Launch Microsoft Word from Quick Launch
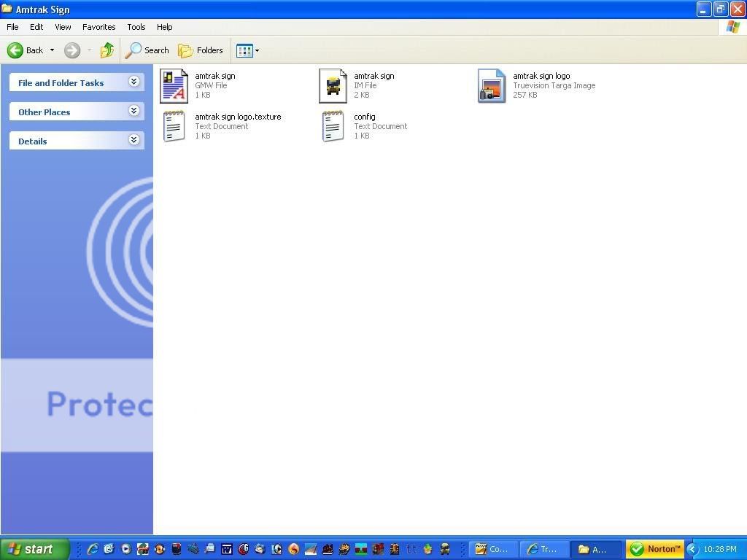This screenshot has height=560, width=747. click(226, 549)
